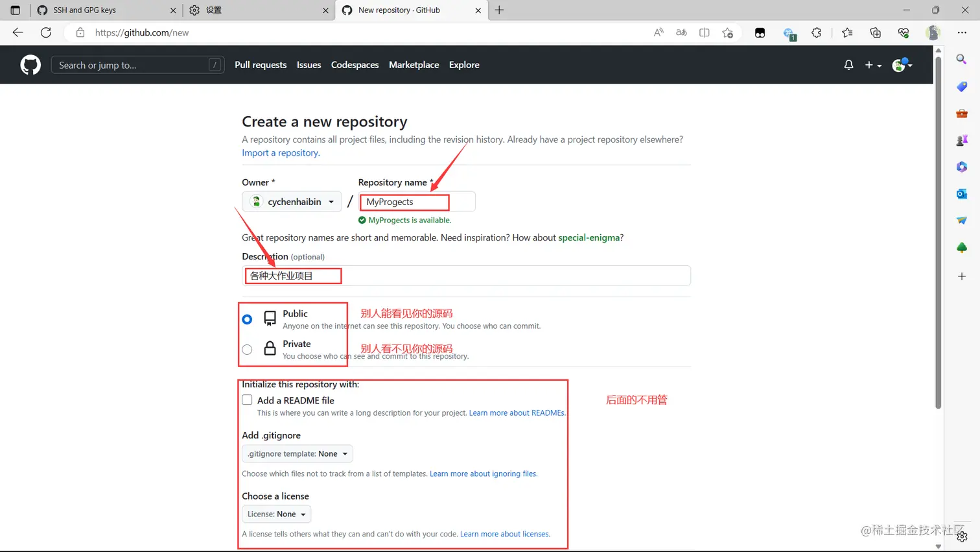This screenshot has height=552, width=980.
Task: Open sidebar green tree icon
Action: click(962, 248)
